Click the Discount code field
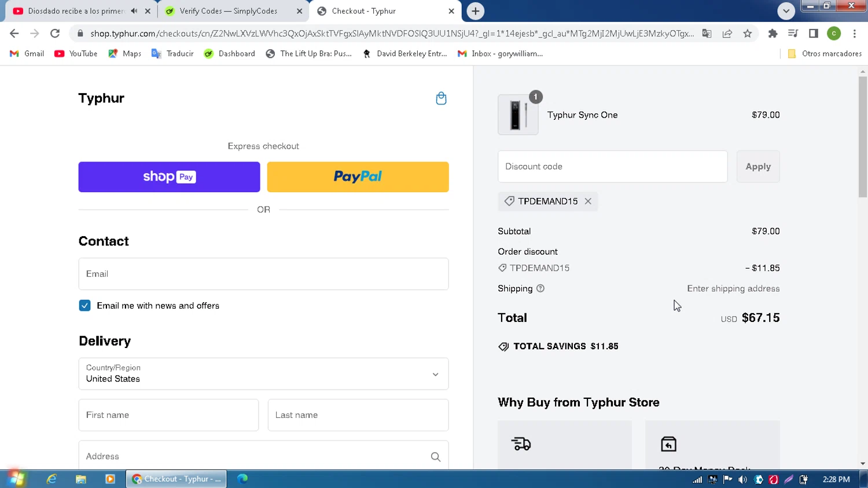868x488 pixels. pyautogui.click(x=612, y=167)
